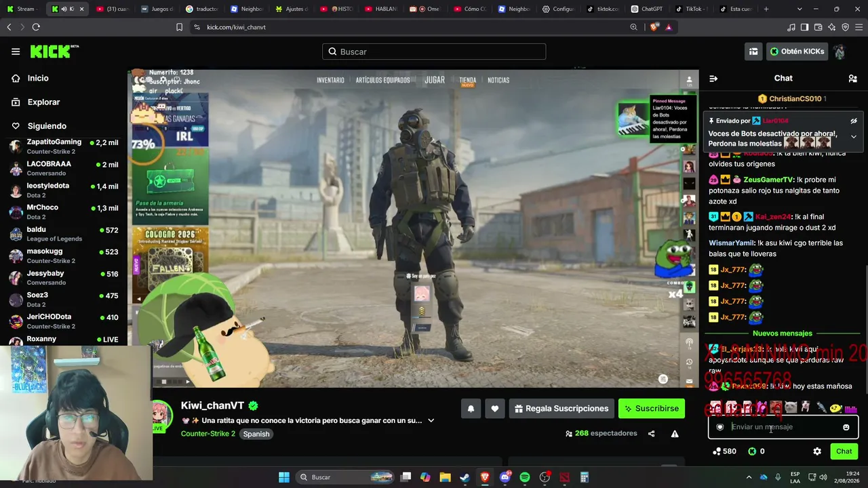
Task: Open ZapatitoGaming channel in sidebar
Action: [64, 146]
